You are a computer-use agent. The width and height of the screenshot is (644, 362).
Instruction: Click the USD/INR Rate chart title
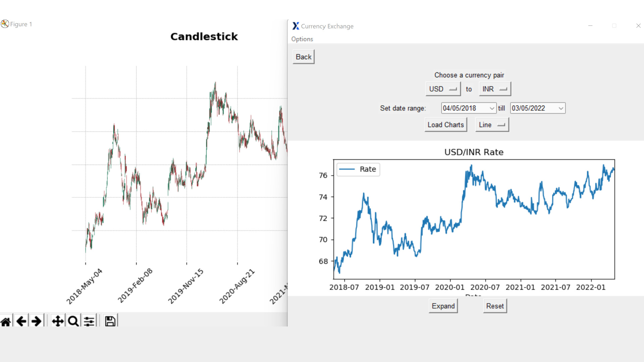(x=474, y=152)
